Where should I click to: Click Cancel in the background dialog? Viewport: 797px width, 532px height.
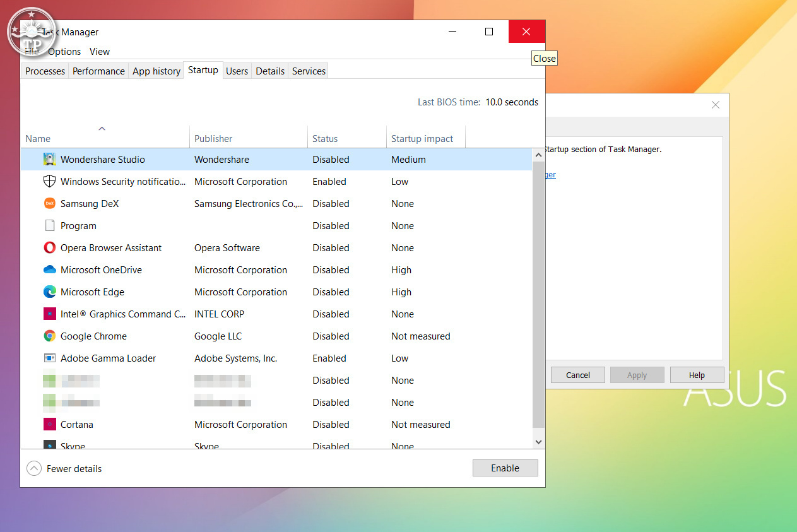coord(578,375)
